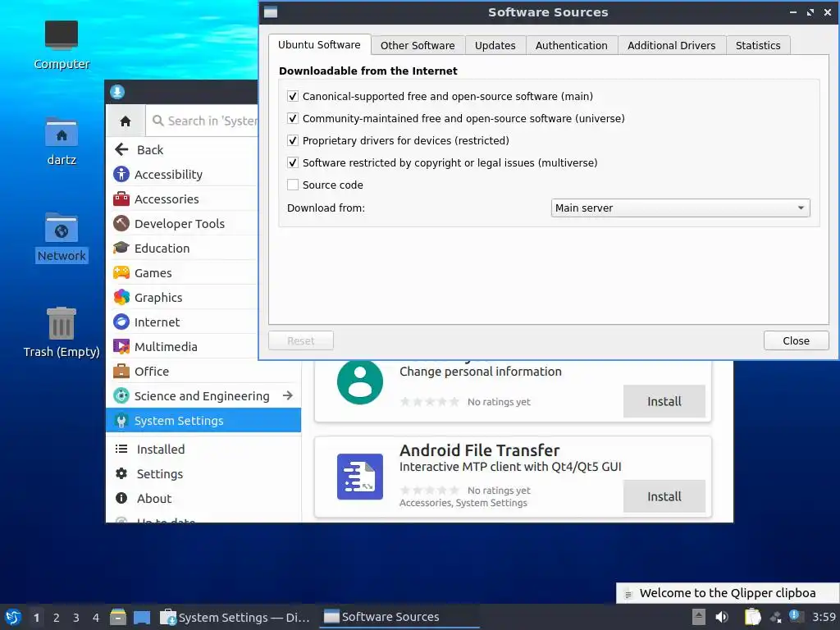Viewport: 840px width, 630px height.
Task: Click the Developer Tools hammer icon
Action: (121, 223)
